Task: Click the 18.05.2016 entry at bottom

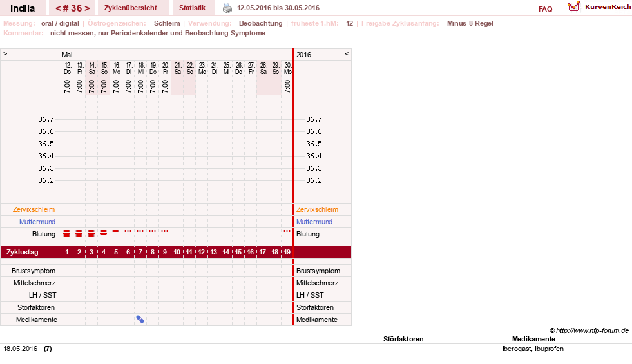Action: pos(20,349)
